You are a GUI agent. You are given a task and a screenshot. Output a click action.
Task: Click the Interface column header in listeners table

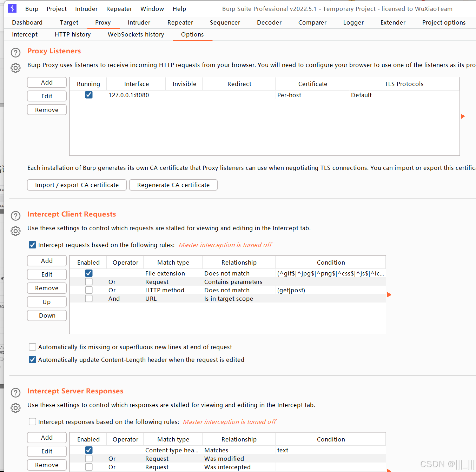pos(136,84)
